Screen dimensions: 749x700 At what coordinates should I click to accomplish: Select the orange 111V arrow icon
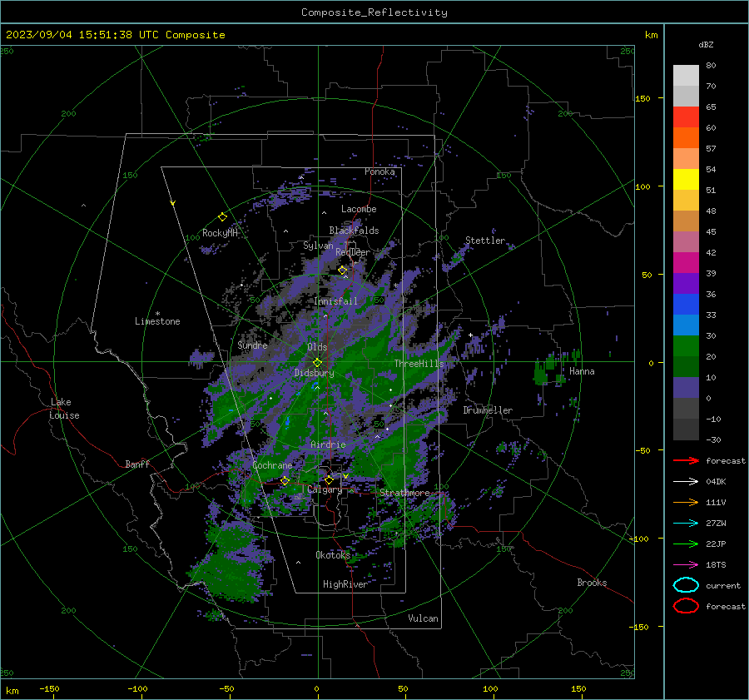(x=686, y=502)
